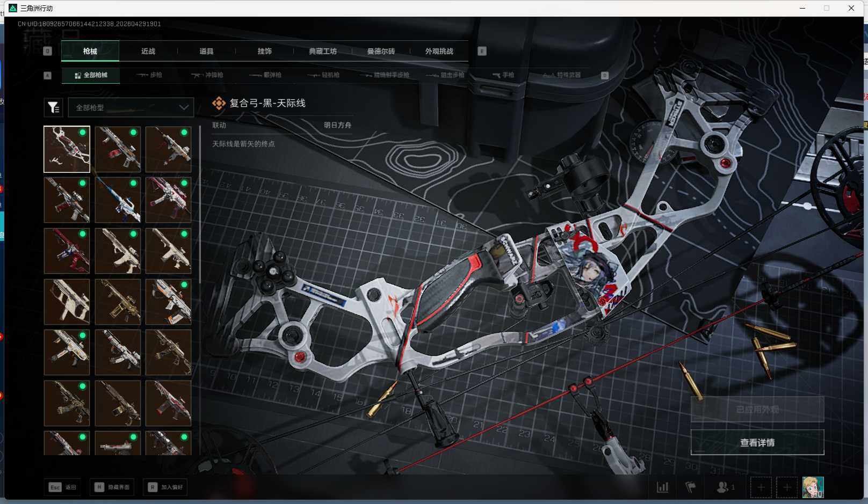
Task: Click the CN UID text at top
Action: (89, 24)
